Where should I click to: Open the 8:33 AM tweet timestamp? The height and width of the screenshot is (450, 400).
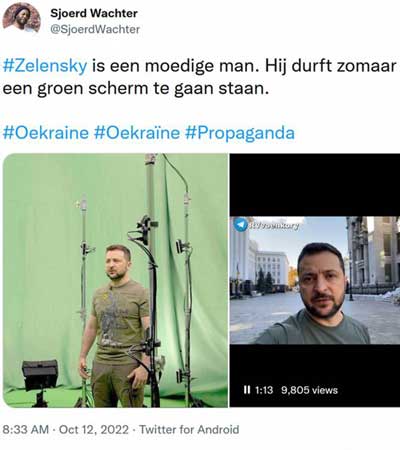pos(26,429)
